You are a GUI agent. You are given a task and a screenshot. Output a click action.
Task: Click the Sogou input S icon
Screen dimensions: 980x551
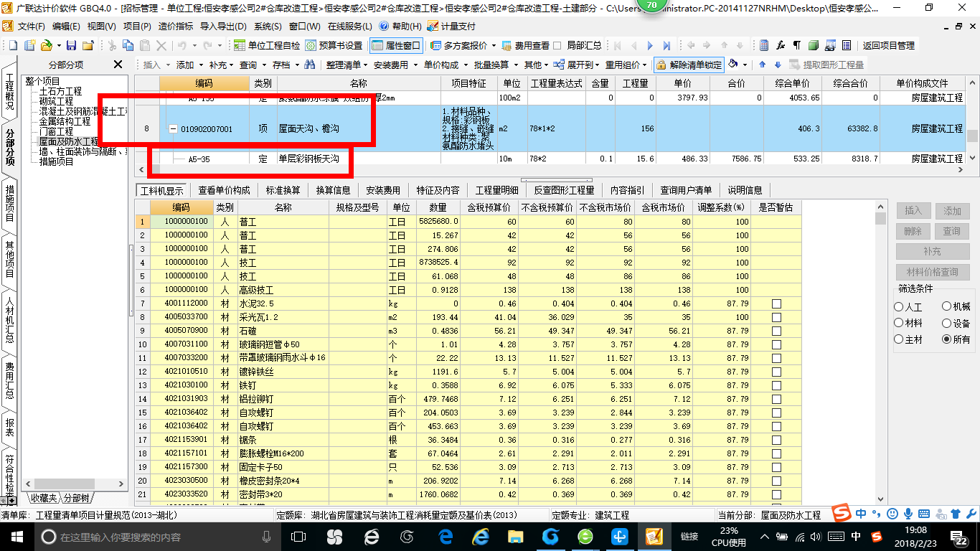tap(877, 536)
